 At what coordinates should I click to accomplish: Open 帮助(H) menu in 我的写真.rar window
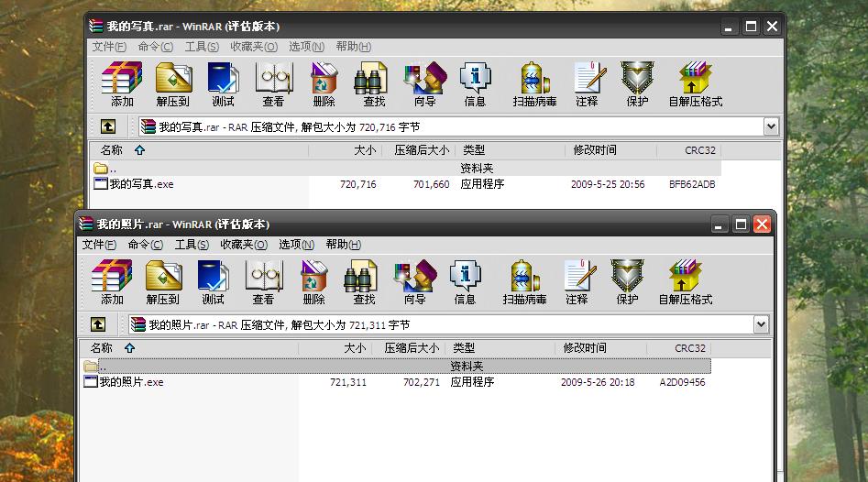[354, 47]
